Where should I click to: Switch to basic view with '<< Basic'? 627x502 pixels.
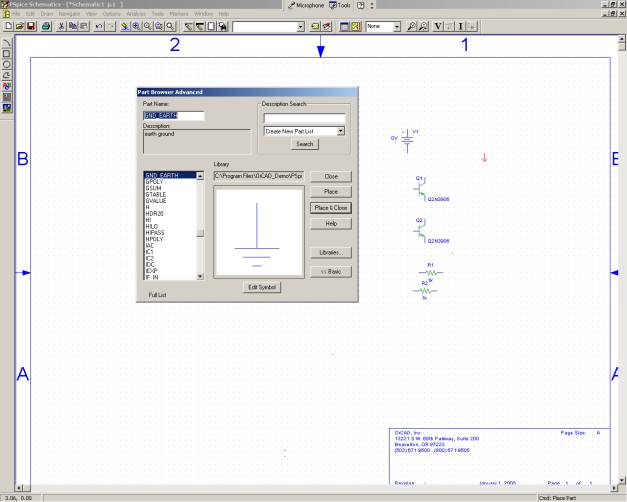pos(331,271)
